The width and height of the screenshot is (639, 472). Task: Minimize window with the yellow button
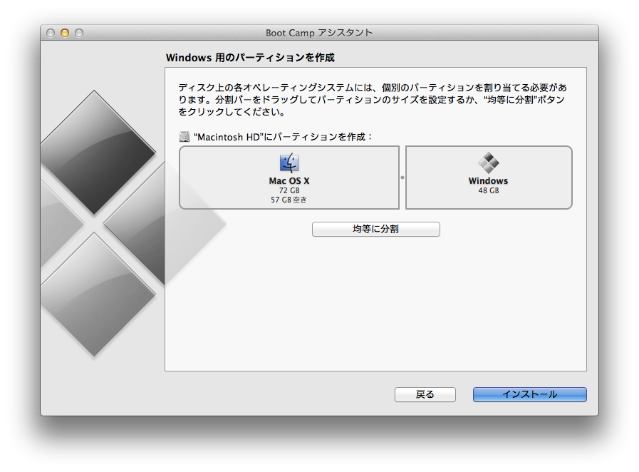64,33
